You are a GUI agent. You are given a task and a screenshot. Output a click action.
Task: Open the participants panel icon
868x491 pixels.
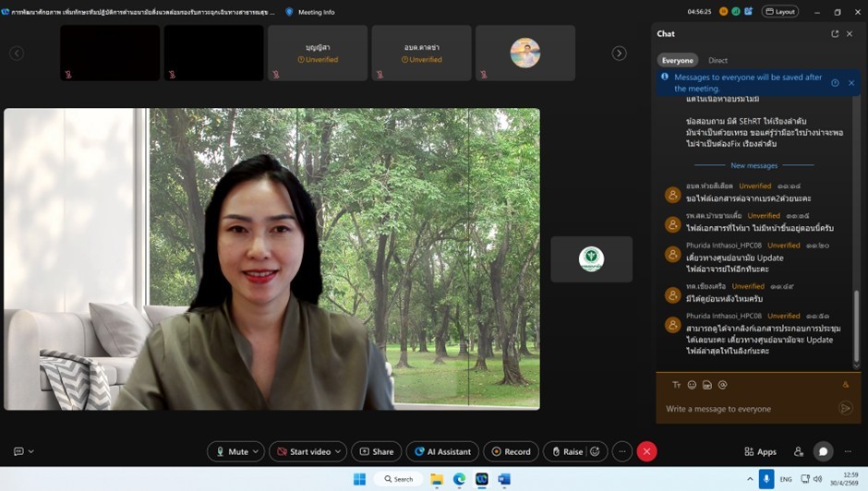(x=798, y=451)
